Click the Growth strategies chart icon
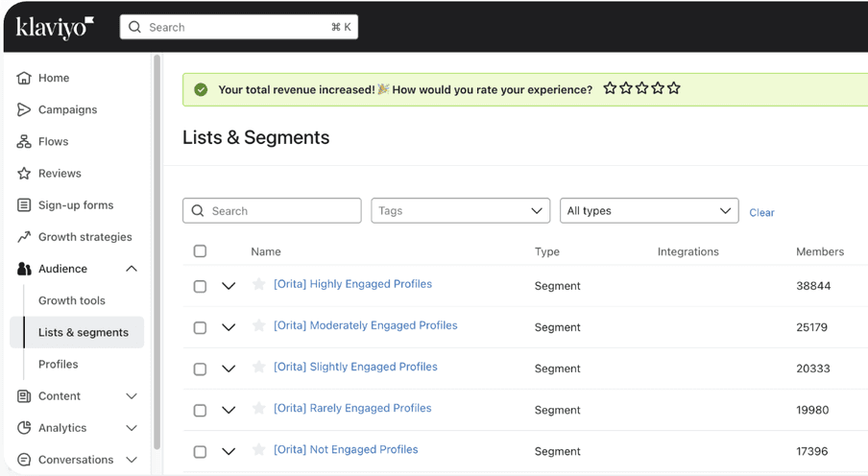 24,237
